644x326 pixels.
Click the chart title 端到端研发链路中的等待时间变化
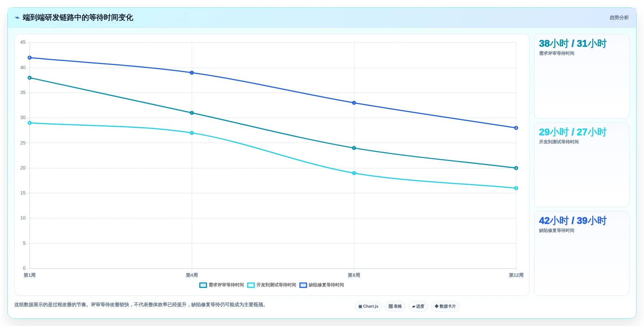[78, 18]
